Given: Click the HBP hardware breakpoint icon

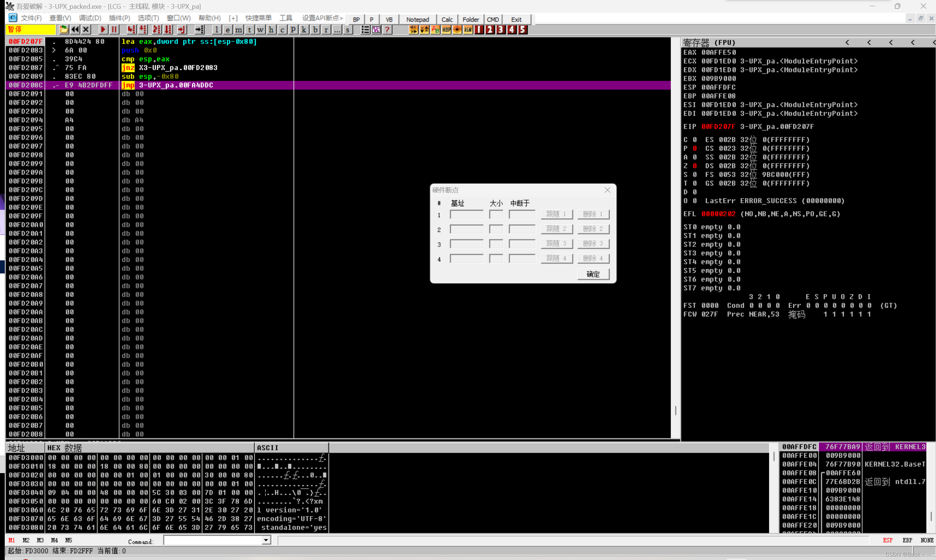Looking at the screenshot, I should point(446,29).
